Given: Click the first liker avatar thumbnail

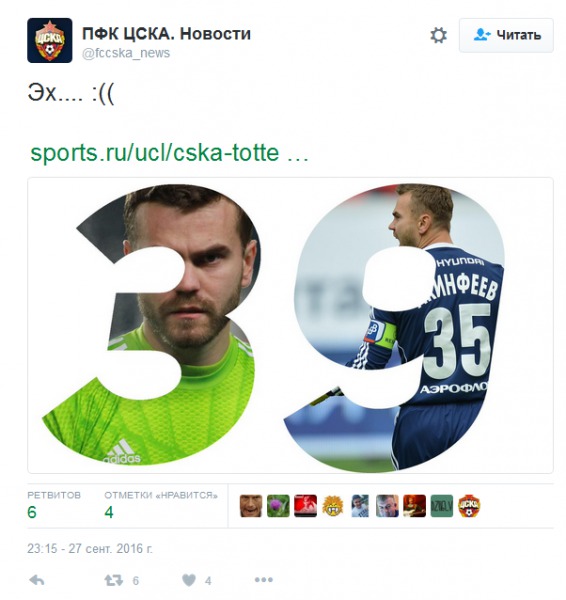Looking at the screenshot, I should click(x=251, y=506).
